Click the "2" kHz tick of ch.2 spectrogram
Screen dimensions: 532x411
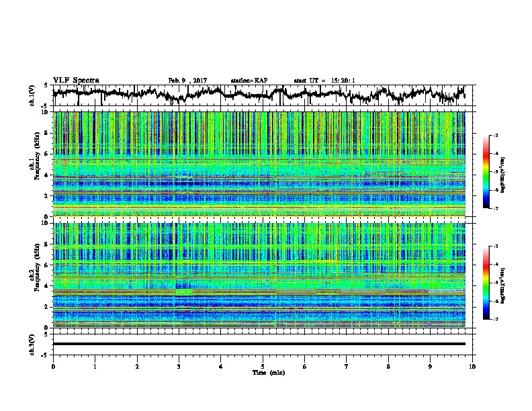pyautogui.click(x=48, y=307)
